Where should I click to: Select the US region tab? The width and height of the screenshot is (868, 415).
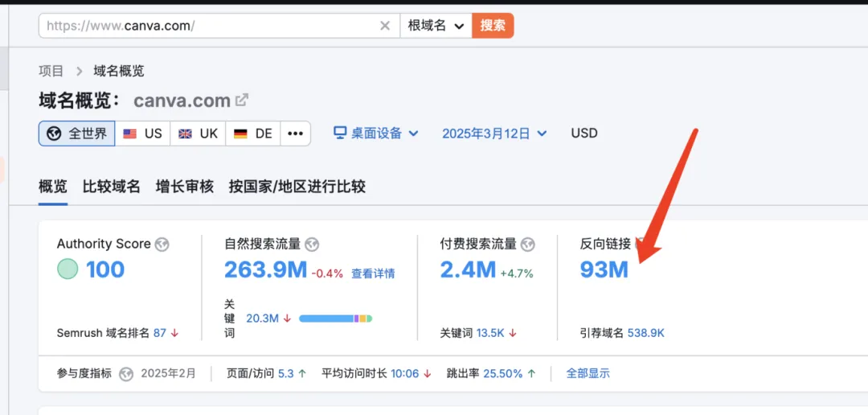(143, 134)
